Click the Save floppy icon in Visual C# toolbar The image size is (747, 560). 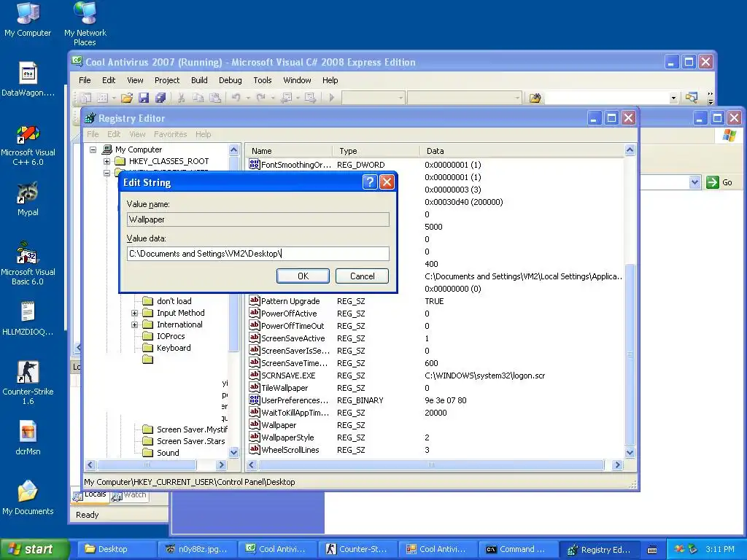[x=144, y=98]
